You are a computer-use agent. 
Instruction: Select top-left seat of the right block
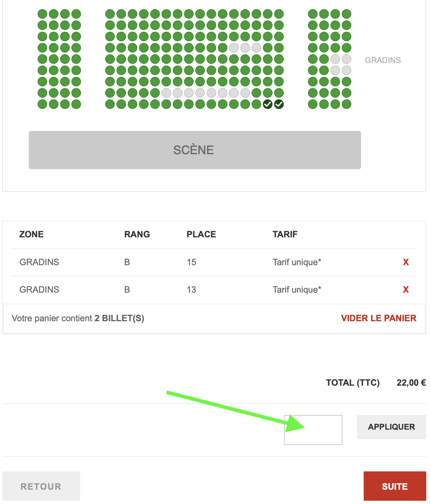313,14
